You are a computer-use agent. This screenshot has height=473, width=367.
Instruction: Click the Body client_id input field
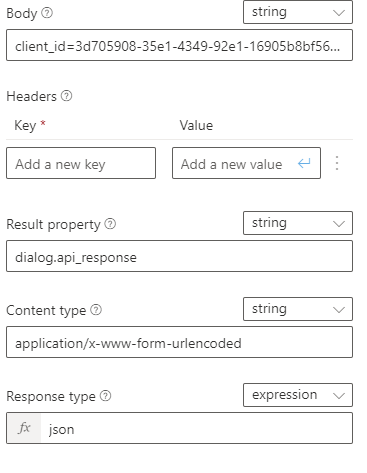tap(179, 45)
